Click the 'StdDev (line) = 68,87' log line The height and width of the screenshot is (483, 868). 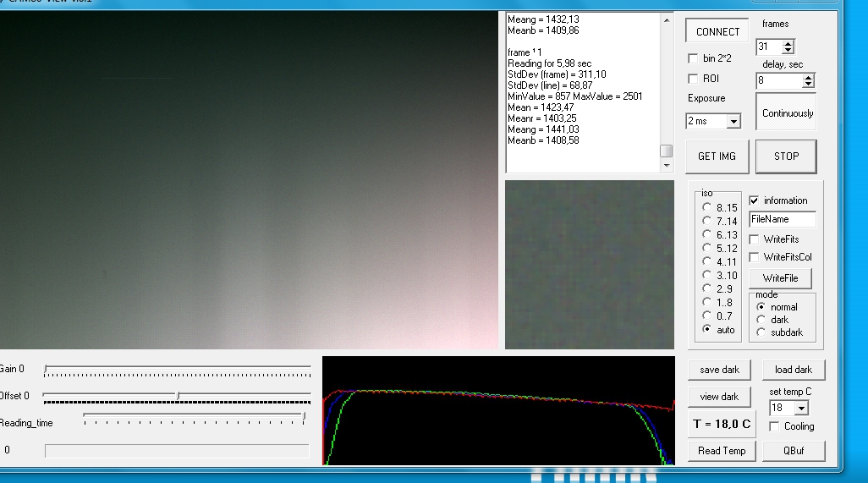[x=550, y=85]
